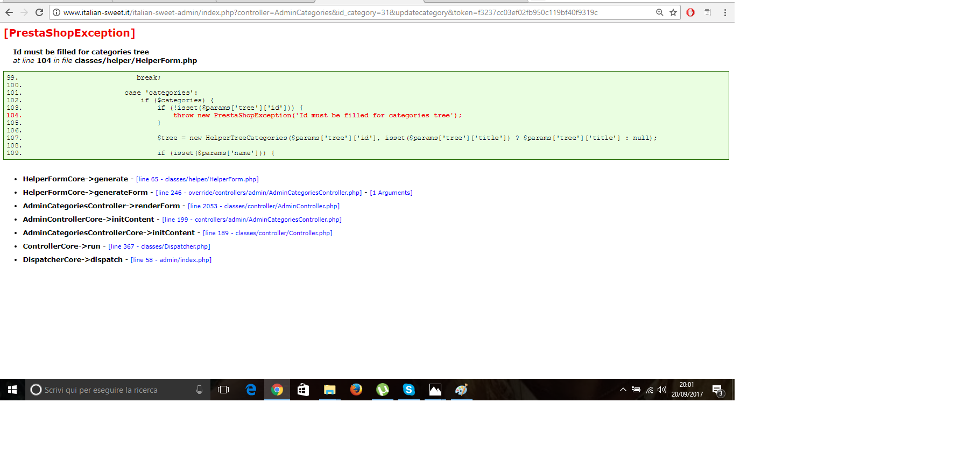
Task: Open link 'line 65 - classes/helper/HelperForm.php'
Action: [x=198, y=179]
